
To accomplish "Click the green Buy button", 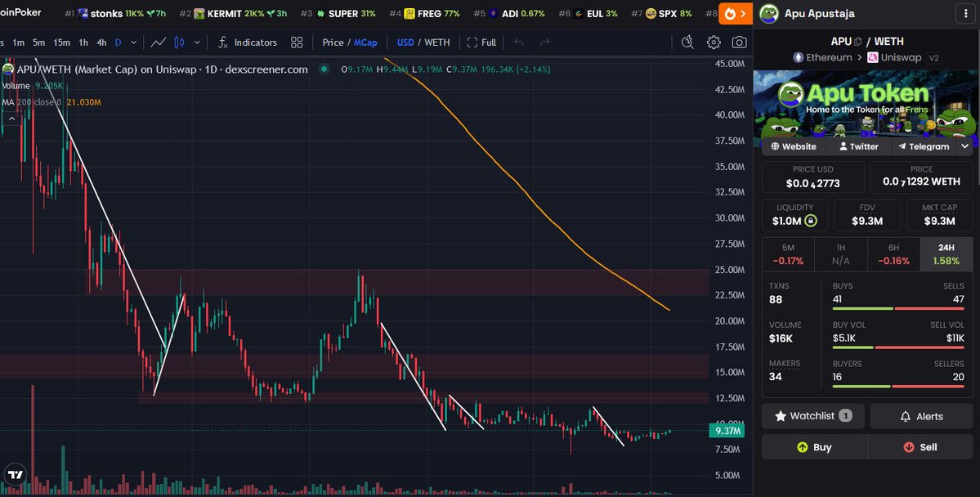I will pyautogui.click(x=814, y=447).
